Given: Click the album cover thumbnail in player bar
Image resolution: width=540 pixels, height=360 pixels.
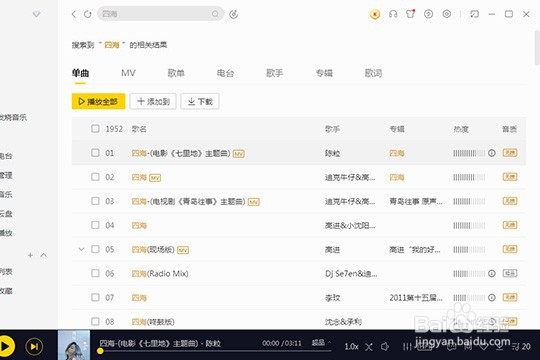Looking at the screenshot, I should point(74,345).
